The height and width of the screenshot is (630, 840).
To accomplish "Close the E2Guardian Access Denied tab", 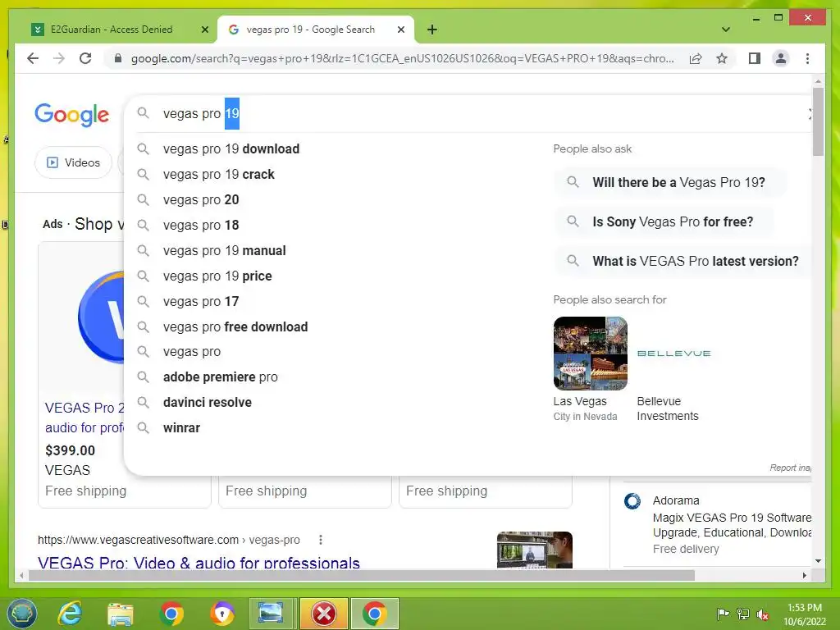I will 204,30.
